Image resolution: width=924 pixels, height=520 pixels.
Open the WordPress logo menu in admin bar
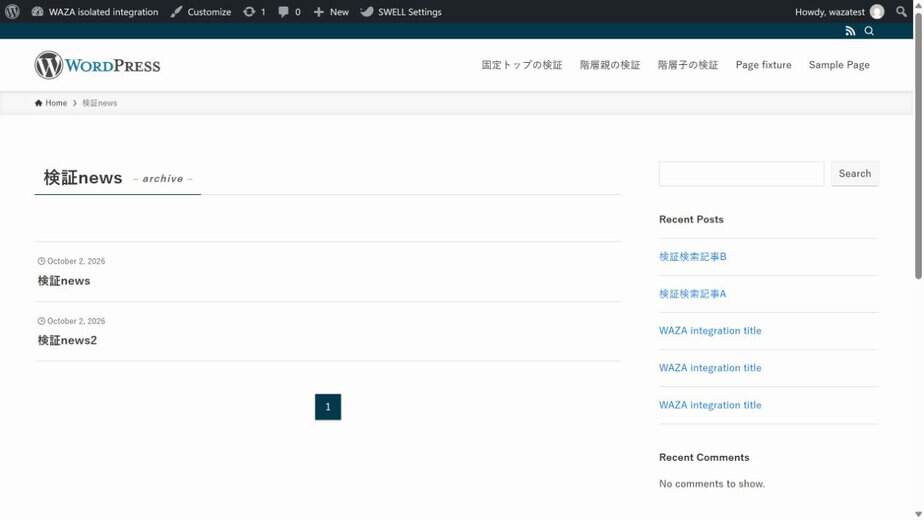coord(12,11)
